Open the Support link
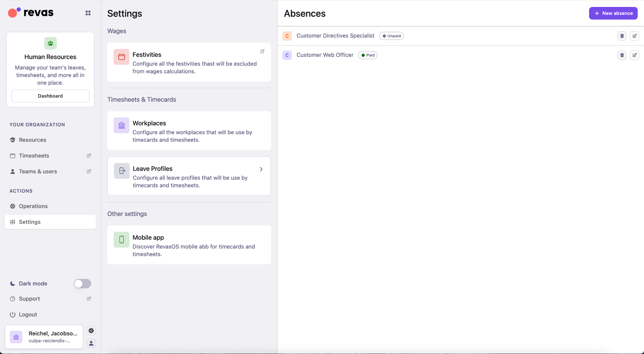The image size is (644, 354). tap(29, 299)
